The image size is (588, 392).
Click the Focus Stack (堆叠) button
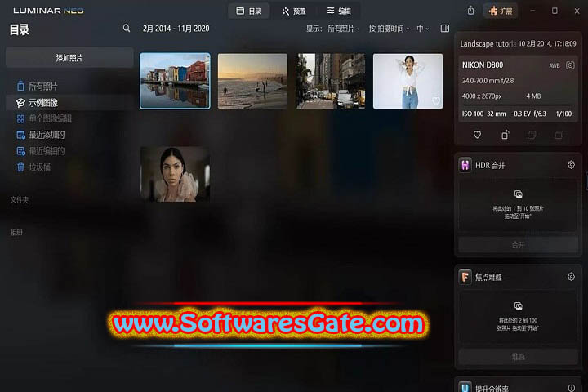click(519, 357)
